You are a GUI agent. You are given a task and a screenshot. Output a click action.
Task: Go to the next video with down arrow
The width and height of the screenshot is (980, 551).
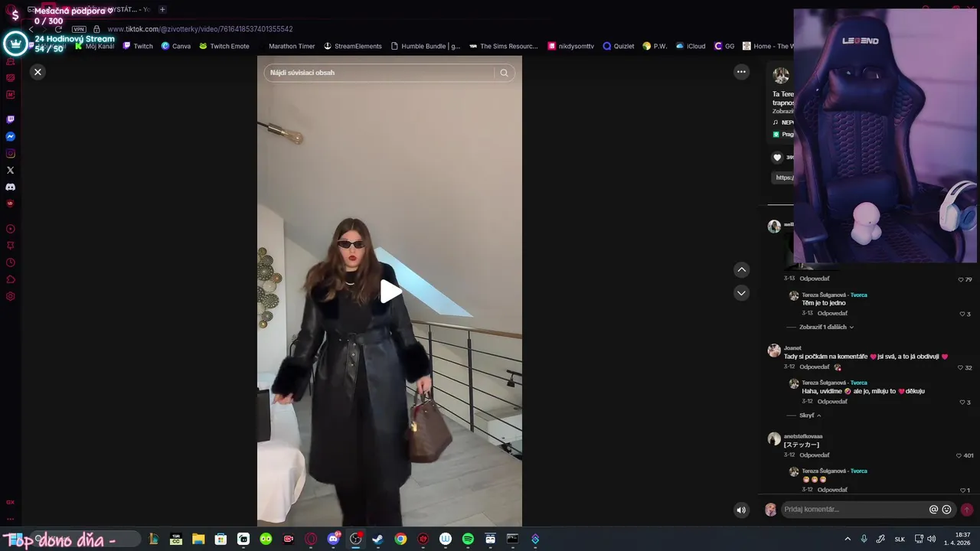[x=741, y=292]
